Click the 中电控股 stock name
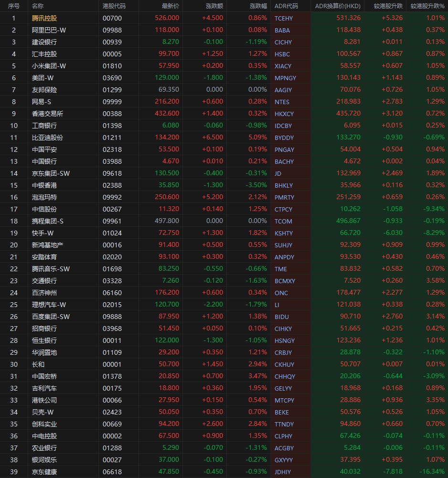 pos(44,436)
